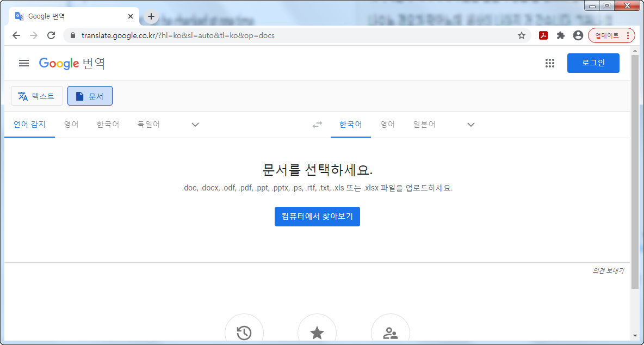Select the Google 번역 browser tab
Screen dimensions: 644x345
click(x=74, y=16)
